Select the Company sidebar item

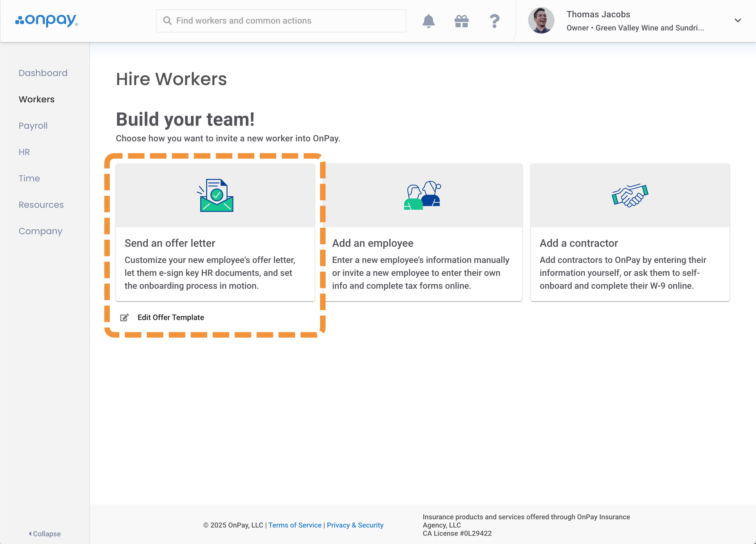[x=40, y=231]
